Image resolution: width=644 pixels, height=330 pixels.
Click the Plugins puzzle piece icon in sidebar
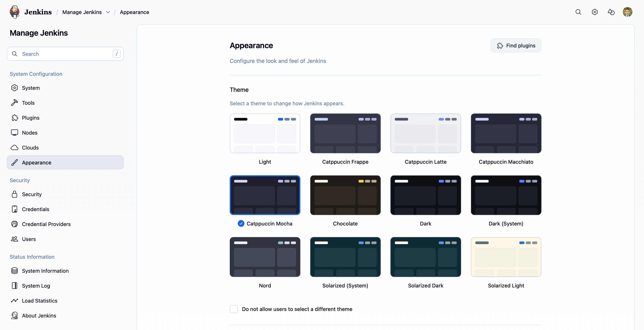(x=15, y=118)
